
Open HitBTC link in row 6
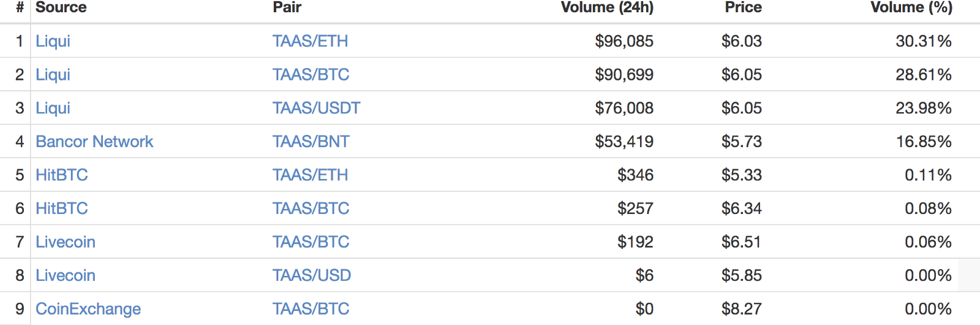(x=61, y=208)
